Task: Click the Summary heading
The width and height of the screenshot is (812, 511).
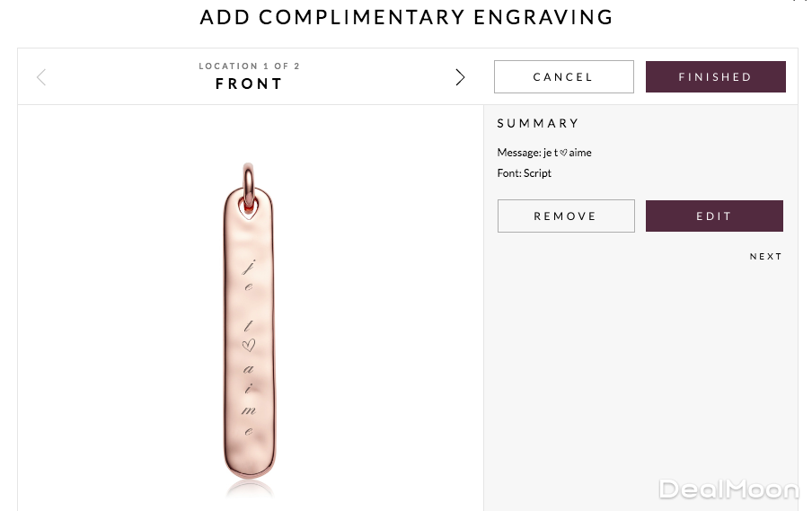Action: (x=538, y=123)
